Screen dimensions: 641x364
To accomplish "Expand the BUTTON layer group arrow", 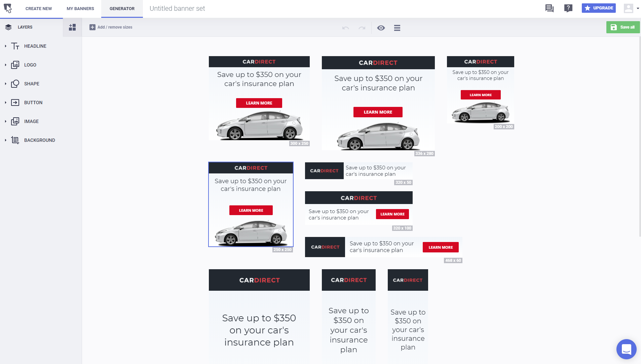I will coord(5,103).
